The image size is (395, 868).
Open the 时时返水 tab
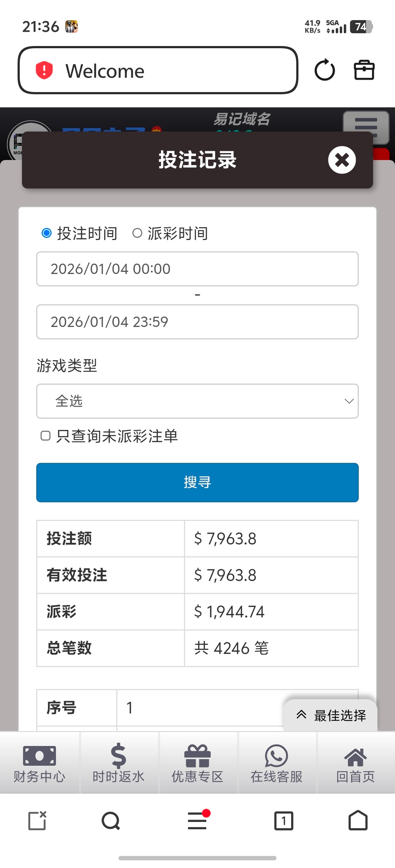click(118, 763)
